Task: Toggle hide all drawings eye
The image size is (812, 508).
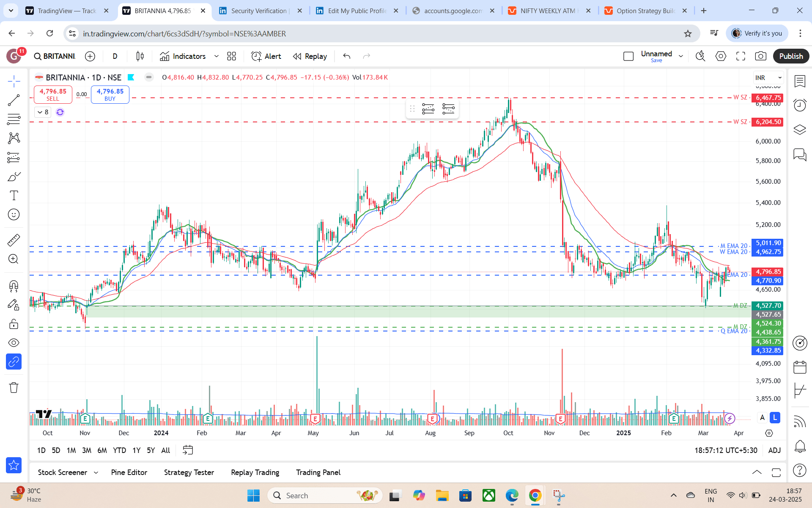Action: click(x=14, y=343)
